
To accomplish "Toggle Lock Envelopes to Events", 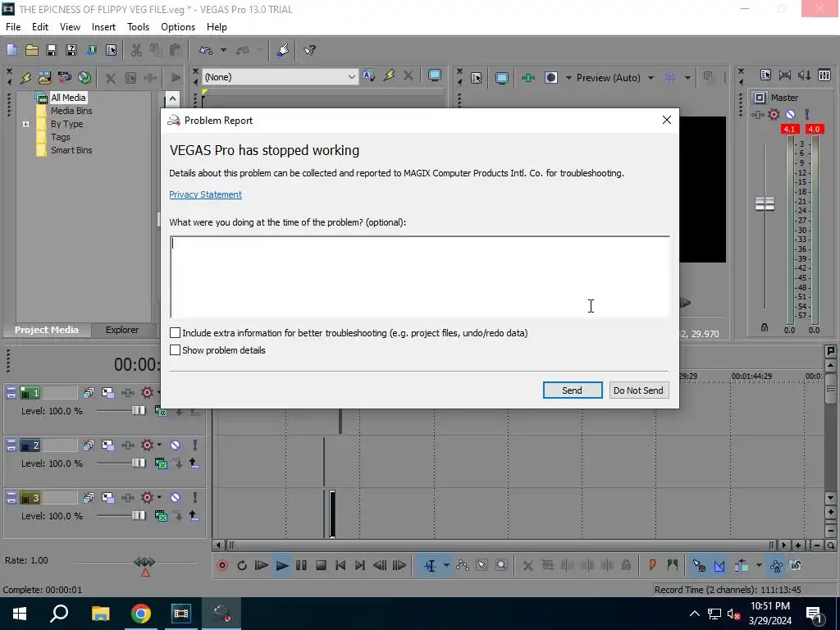I will (776, 566).
